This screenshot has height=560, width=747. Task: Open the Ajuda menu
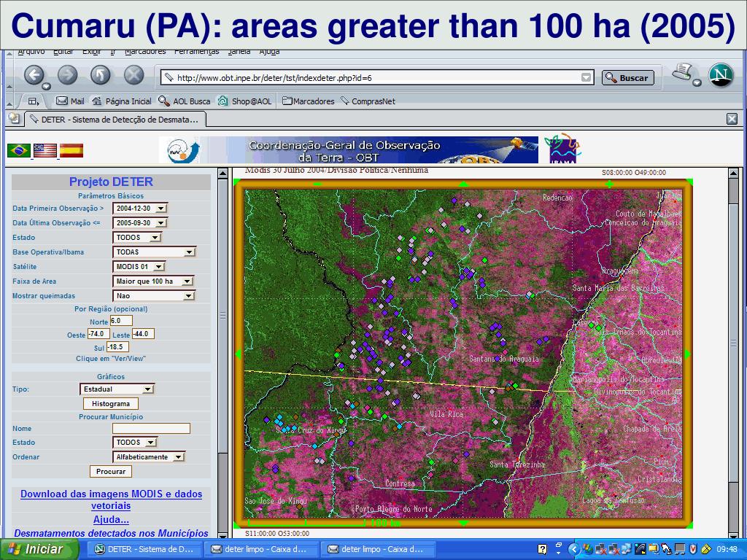269,52
